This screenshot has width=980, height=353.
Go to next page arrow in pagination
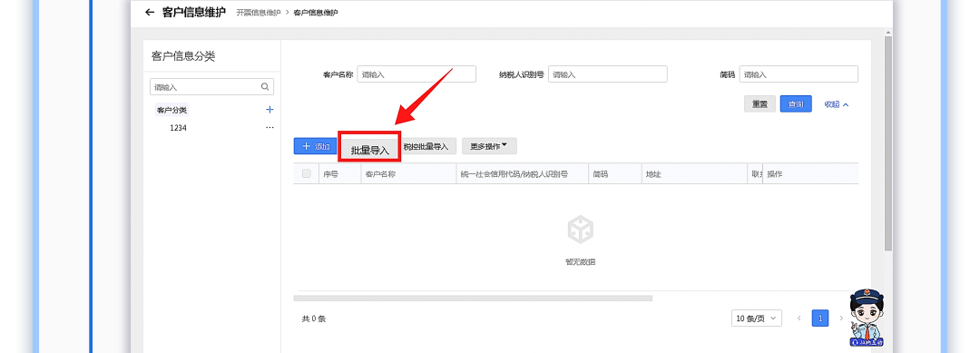point(841,319)
